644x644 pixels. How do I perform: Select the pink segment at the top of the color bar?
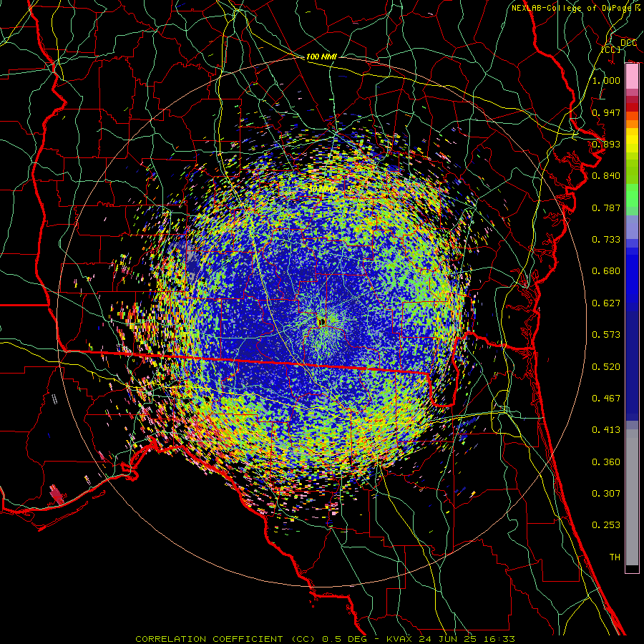click(x=632, y=77)
